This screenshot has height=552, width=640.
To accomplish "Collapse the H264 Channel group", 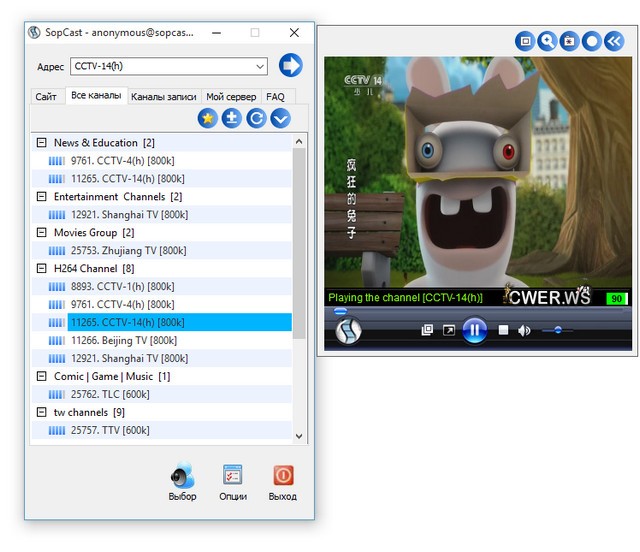I will (41, 268).
